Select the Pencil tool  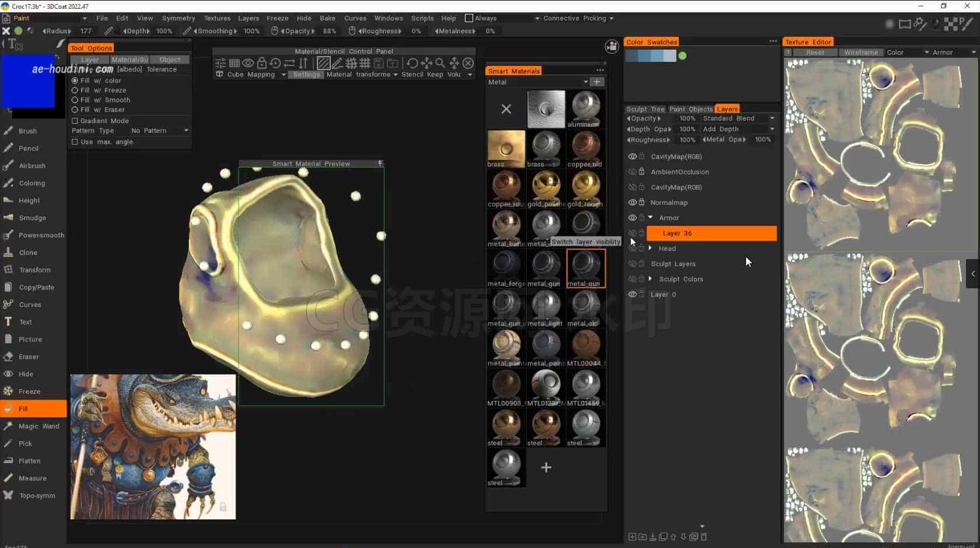28,148
